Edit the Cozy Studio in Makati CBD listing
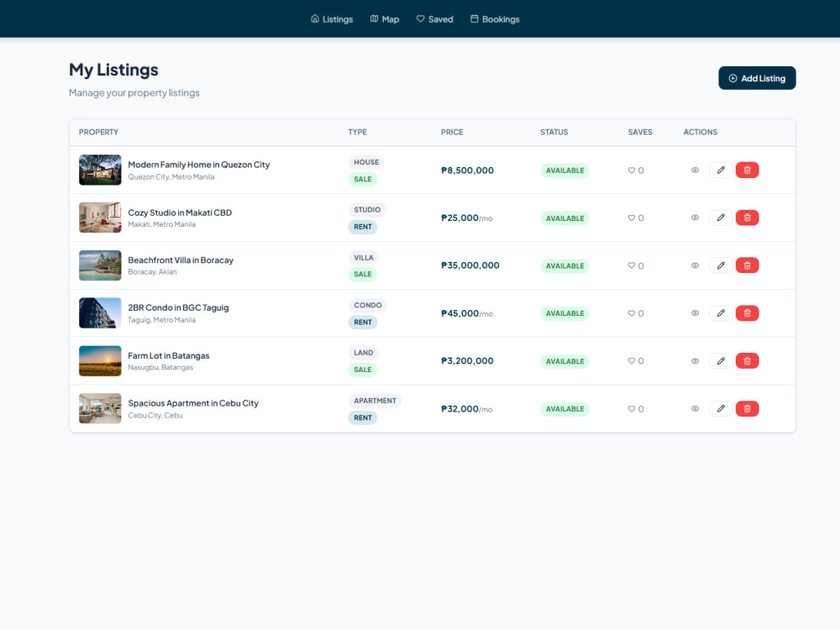 [x=721, y=218]
